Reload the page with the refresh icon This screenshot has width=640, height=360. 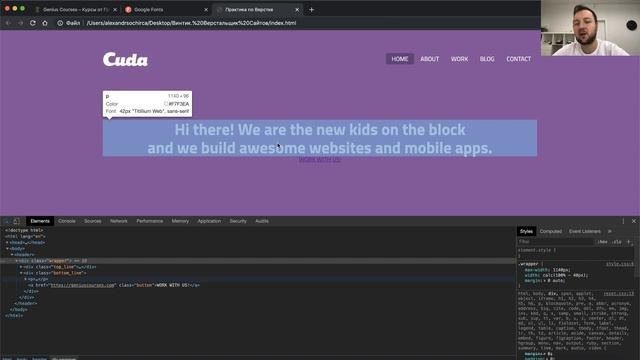pyautogui.click(x=33, y=23)
